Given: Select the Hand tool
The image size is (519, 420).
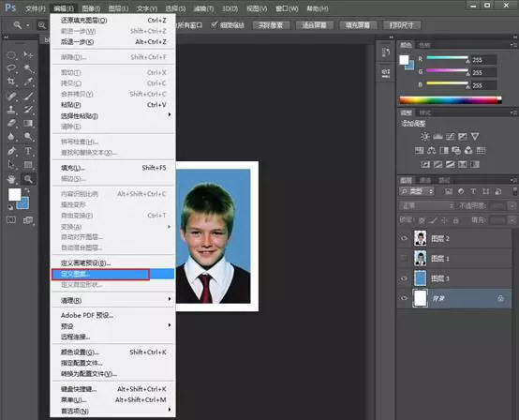Looking at the screenshot, I should pos(11,179).
